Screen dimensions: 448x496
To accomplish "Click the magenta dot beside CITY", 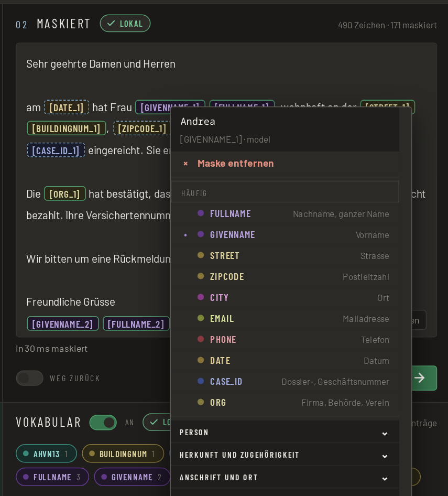I will pos(201,297).
